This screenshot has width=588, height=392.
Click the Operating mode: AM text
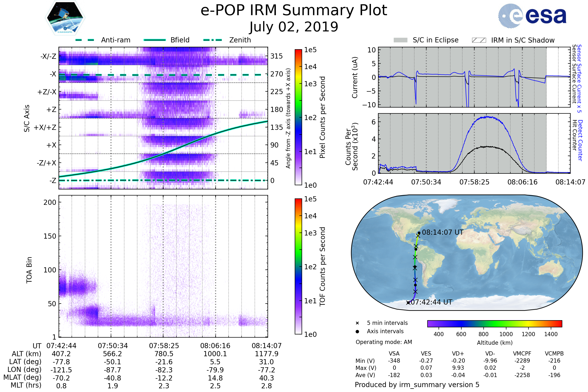[x=384, y=342]
